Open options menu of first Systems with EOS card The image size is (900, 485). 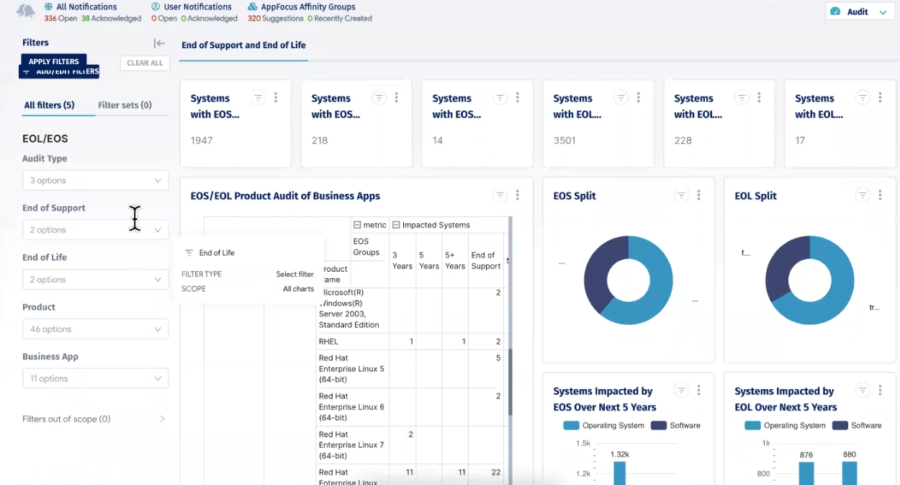pos(276,97)
